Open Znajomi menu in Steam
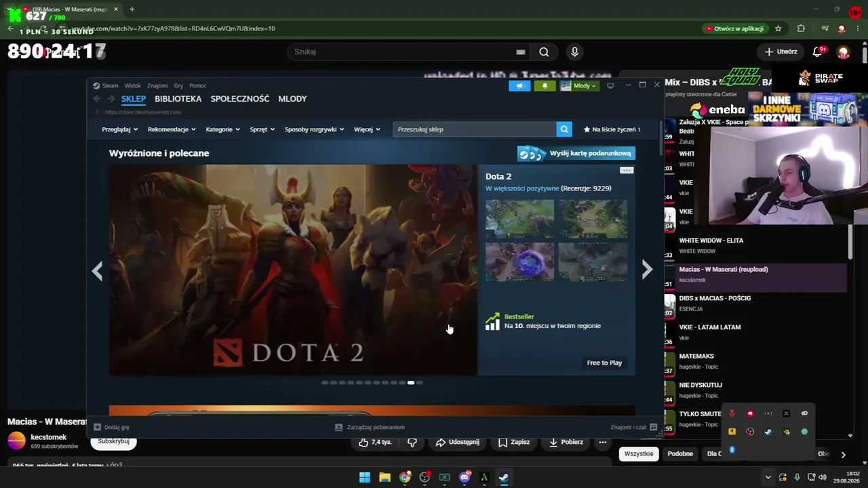 pos(157,85)
